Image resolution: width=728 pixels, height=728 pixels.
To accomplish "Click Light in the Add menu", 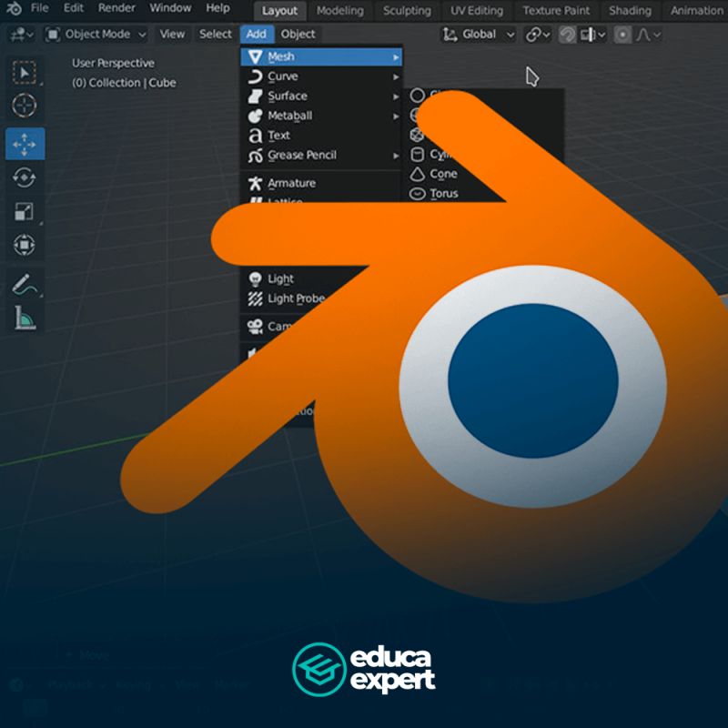I will [x=280, y=278].
